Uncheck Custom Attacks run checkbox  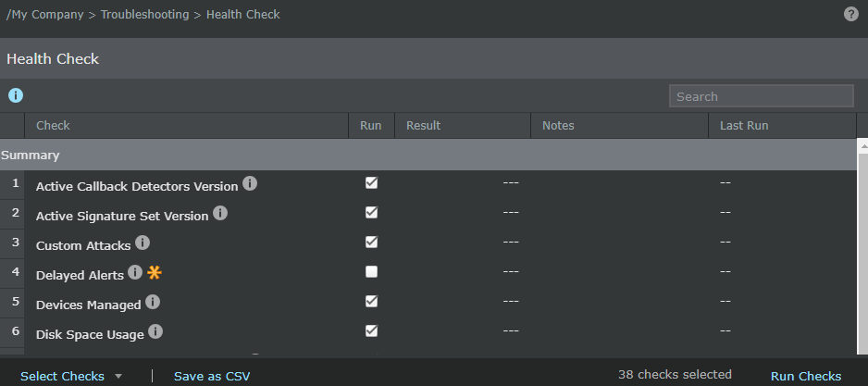pyautogui.click(x=371, y=242)
